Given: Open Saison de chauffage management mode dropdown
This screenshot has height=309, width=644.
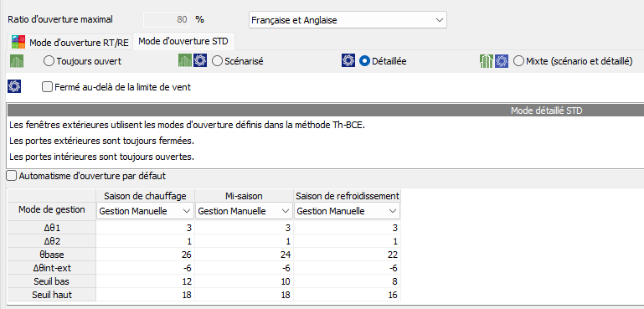Looking at the screenshot, I should coord(145,211).
